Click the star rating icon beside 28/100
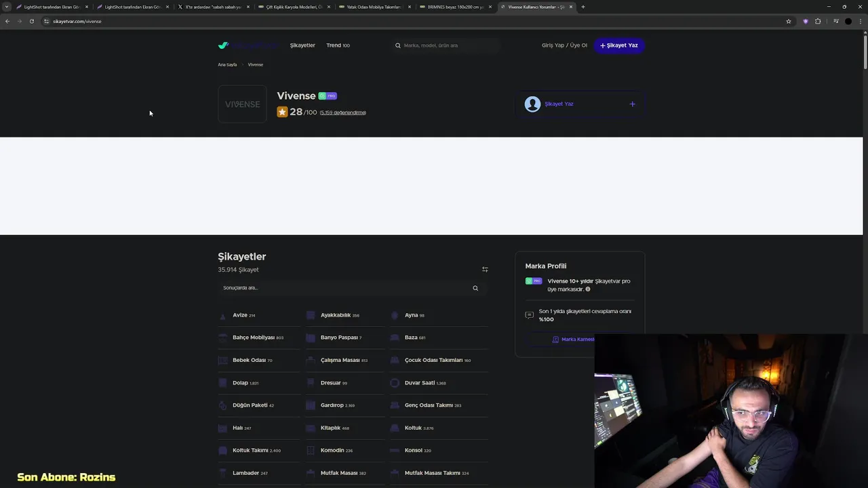This screenshot has height=488, width=868. (x=282, y=112)
